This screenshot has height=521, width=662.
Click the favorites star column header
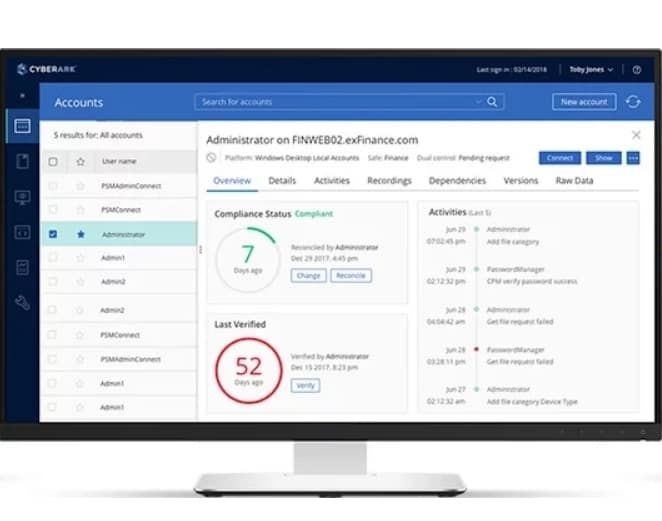[81, 161]
